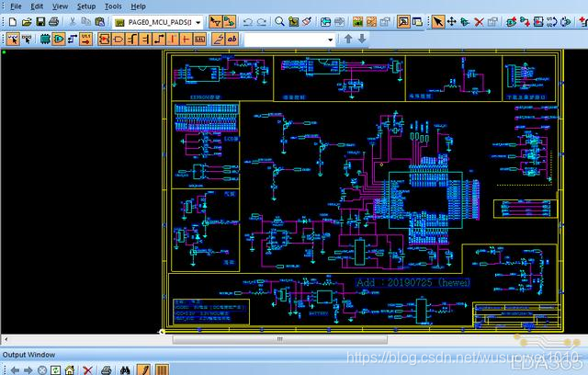This screenshot has height=375, width=588.
Task: Click the Sheet/board view icon
Action: (x=293, y=22)
